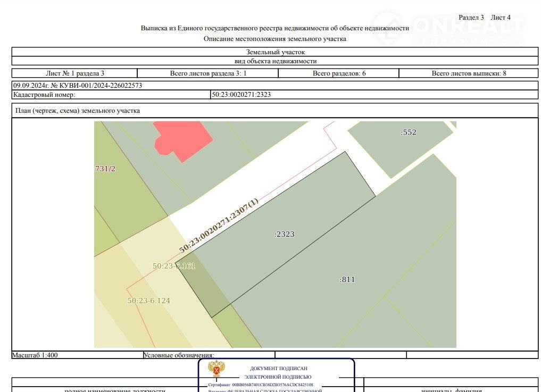This screenshot has width=541, height=392.
Task: Select parcel :811 label on the map
Action: (x=347, y=279)
